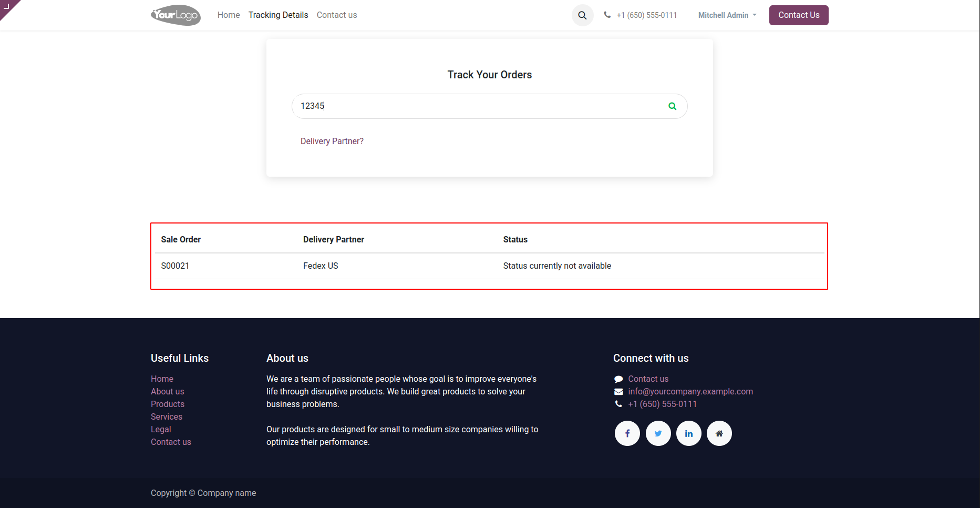Open the footer Legal link

pyautogui.click(x=161, y=429)
